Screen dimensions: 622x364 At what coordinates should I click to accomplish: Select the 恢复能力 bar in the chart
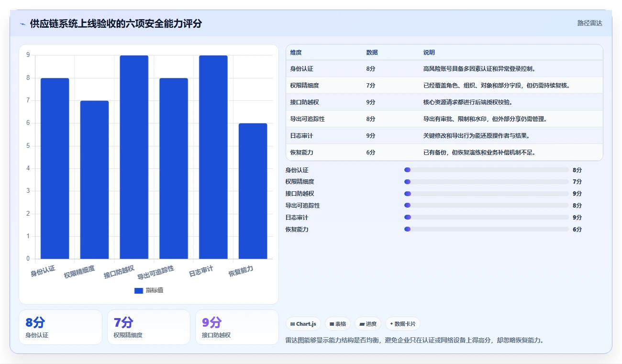[253, 191]
